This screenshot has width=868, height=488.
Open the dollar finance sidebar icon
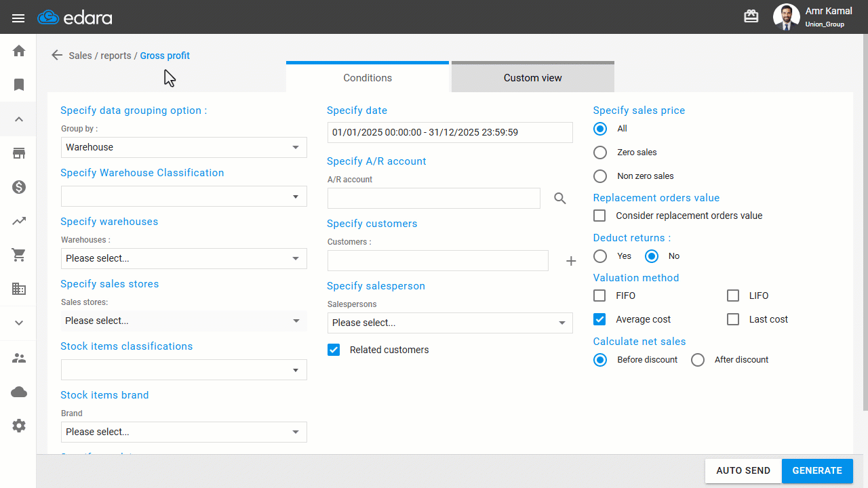pyautogui.click(x=19, y=187)
